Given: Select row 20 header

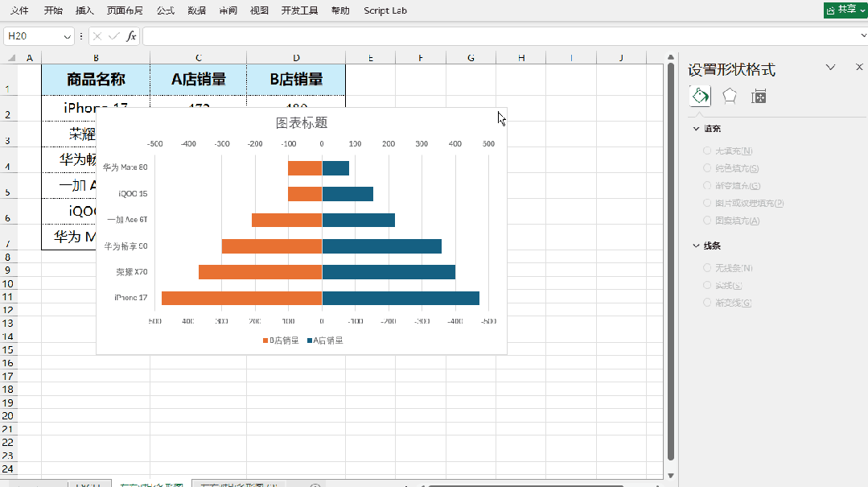Looking at the screenshot, I should [x=8, y=416].
